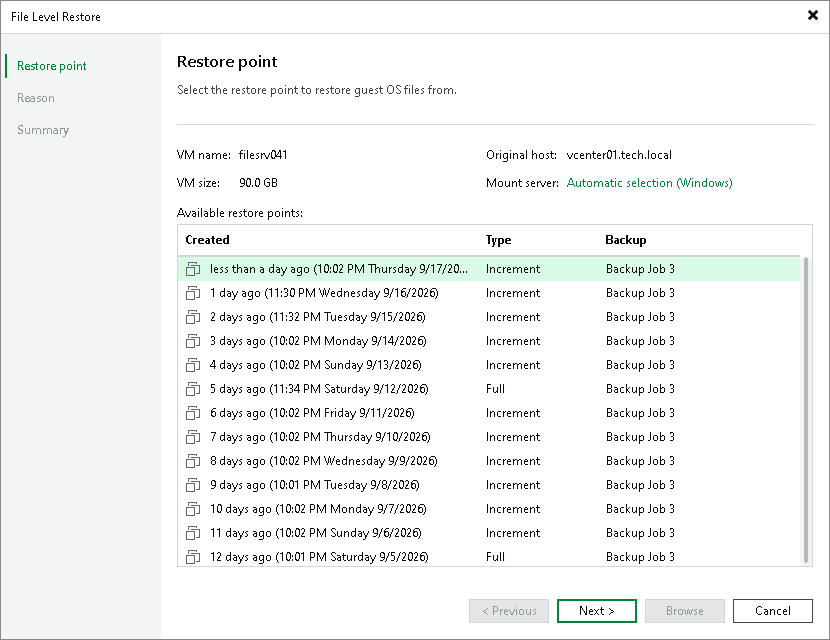830x640 pixels.
Task: Click the VM size value '90.0 GB'
Action: click(258, 183)
